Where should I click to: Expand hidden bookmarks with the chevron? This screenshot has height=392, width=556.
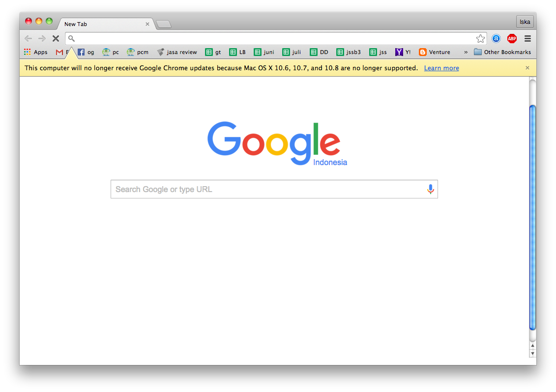coord(466,52)
